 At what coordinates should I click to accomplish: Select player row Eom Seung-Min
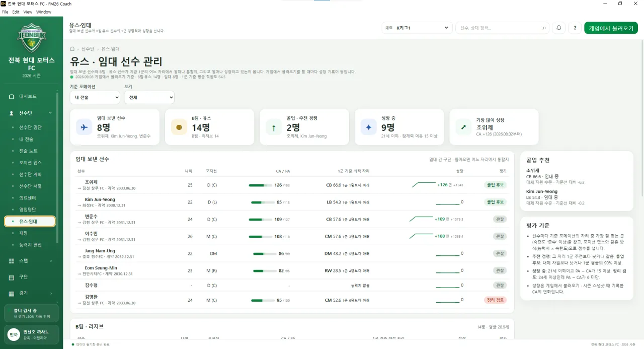point(292,270)
